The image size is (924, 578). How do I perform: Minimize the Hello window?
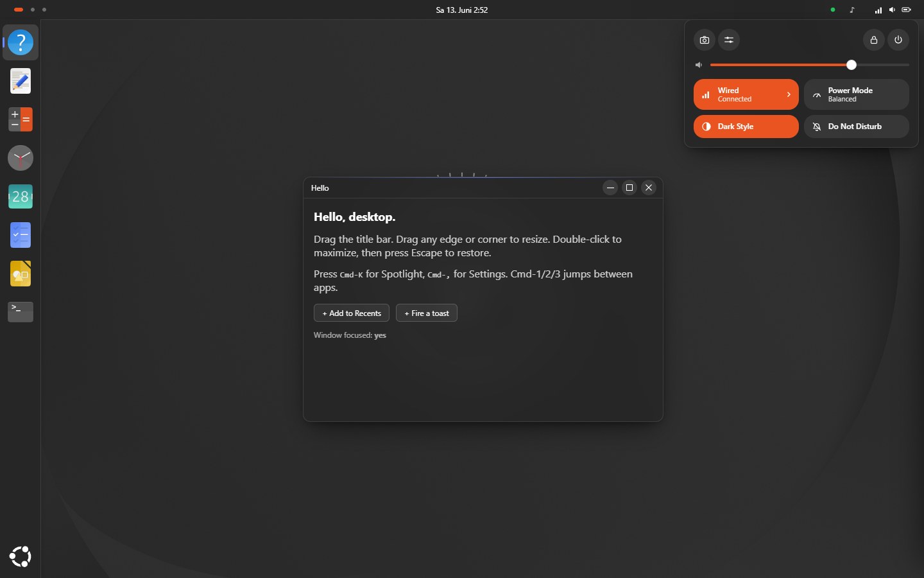tap(610, 188)
